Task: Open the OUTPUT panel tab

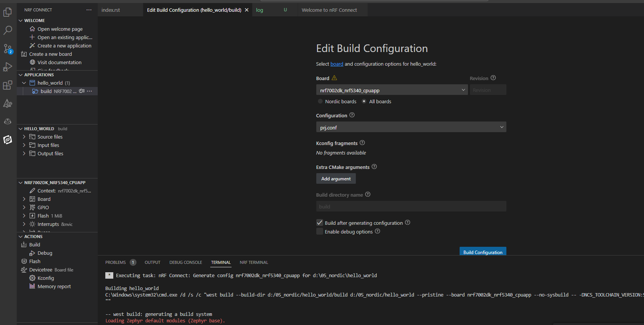Action: [152, 262]
